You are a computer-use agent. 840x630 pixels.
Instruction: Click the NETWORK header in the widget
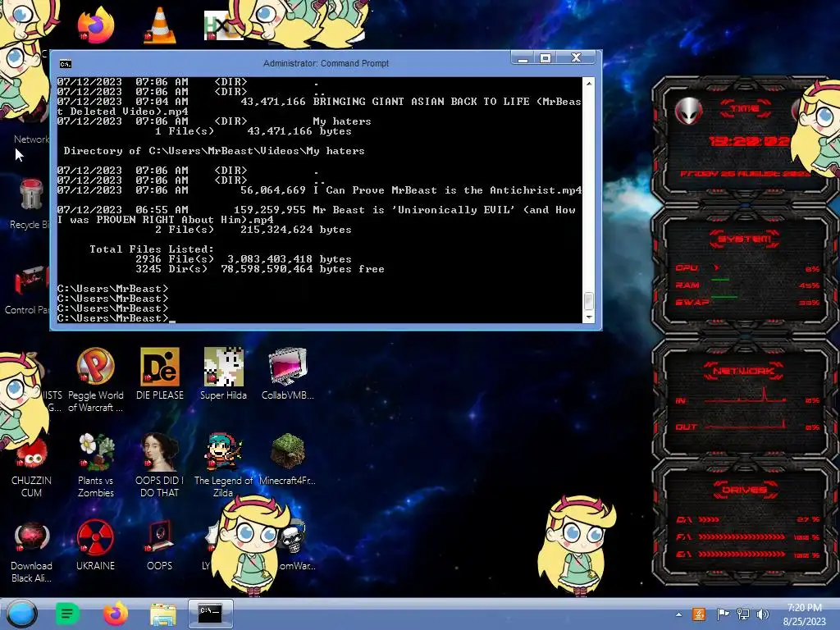(x=743, y=370)
